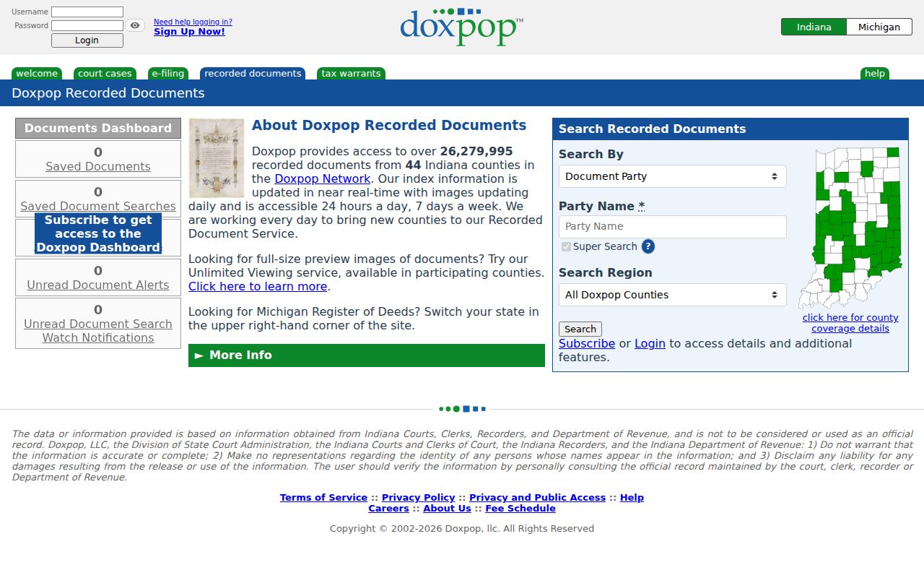This screenshot has width=924, height=578.
Task: Toggle the Super Search checkbox
Action: coord(566,247)
